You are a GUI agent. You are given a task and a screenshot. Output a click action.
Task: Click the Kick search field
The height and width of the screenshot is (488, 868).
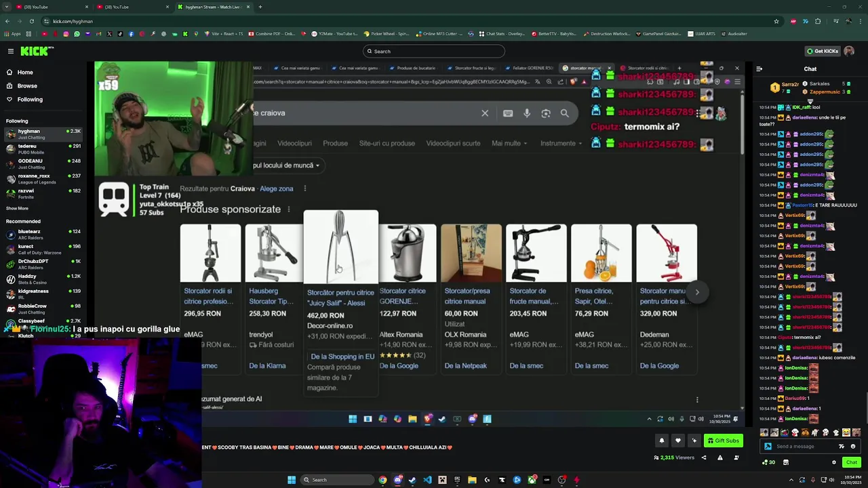tap(434, 52)
